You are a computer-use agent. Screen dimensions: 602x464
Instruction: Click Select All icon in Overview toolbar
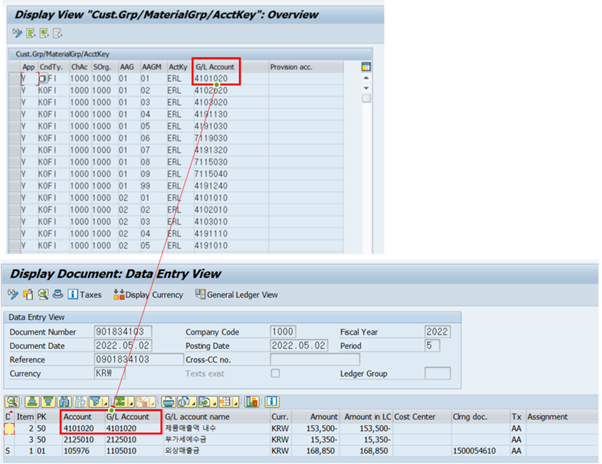pos(30,33)
